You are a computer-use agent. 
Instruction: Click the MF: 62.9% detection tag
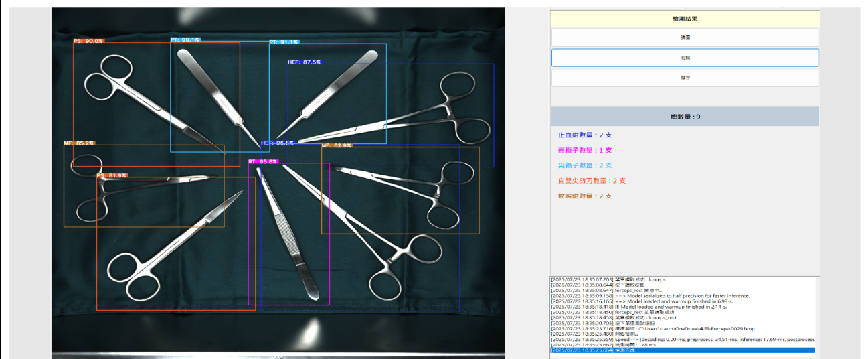click(337, 145)
